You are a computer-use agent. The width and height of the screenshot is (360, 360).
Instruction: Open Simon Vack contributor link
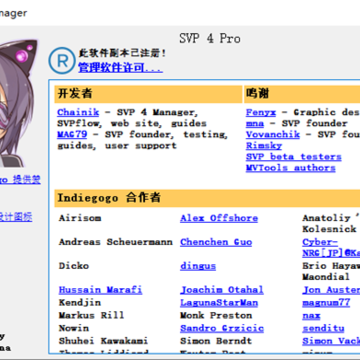point(331,341)
